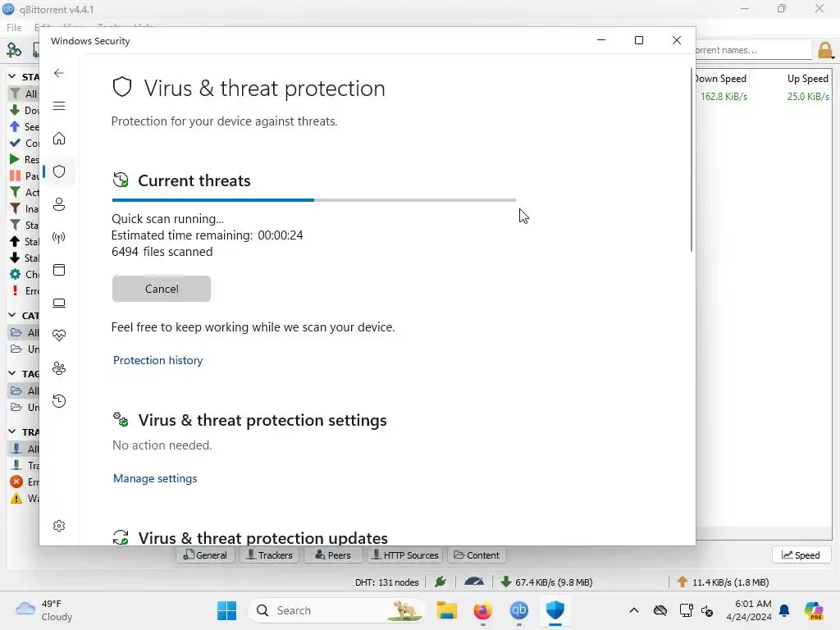Open Firewall & network protection antenna icon

point(59,237)
